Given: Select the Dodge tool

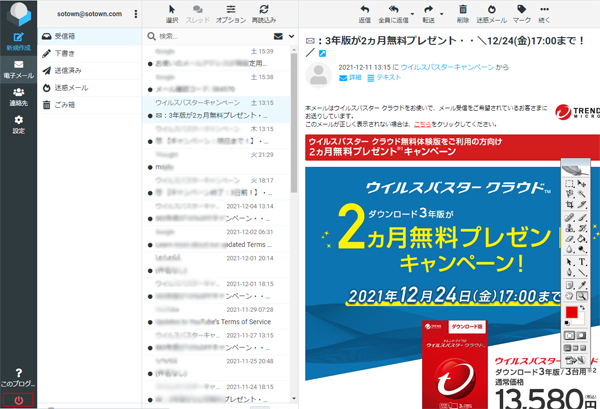Looking at the screenshot, I should pyautogui.click(x=582, y=249).
